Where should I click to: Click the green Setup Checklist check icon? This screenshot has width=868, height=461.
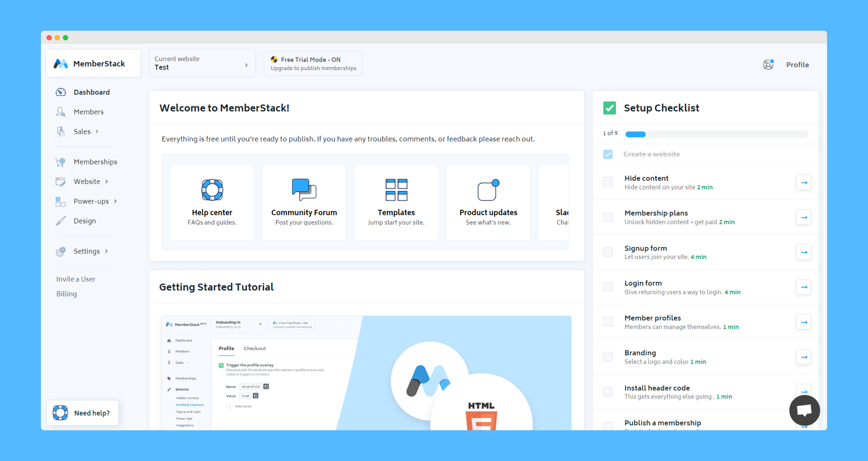pos(610,108)
